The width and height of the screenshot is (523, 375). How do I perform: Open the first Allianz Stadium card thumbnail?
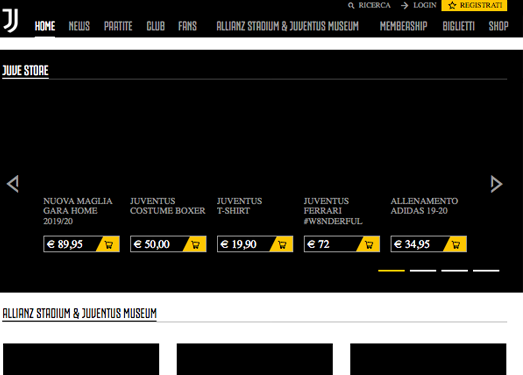(x=81, y=359)
